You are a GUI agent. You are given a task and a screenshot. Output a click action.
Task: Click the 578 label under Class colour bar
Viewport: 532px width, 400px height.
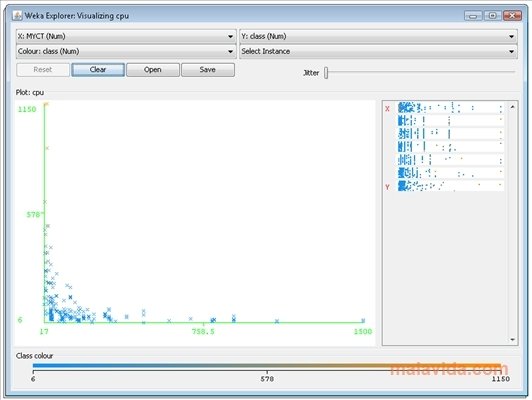267,379
